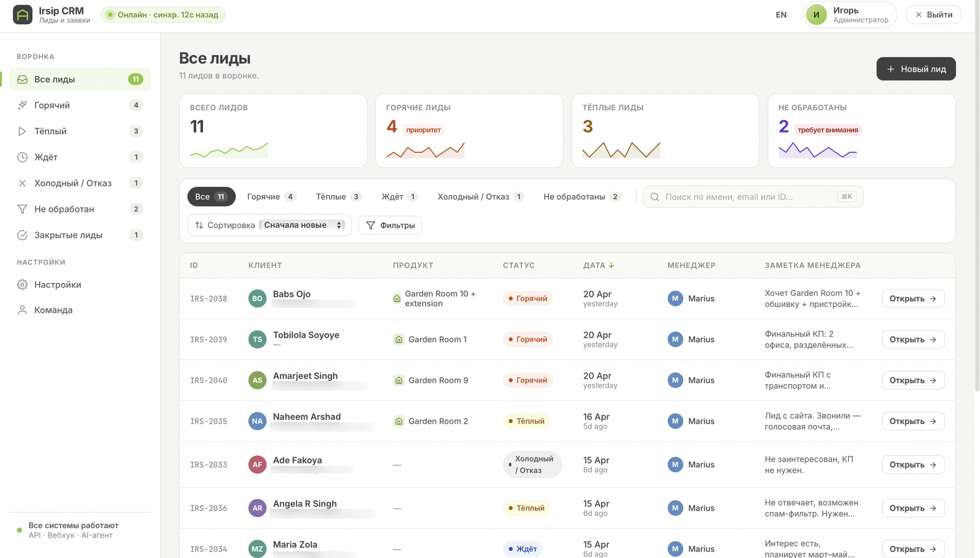Open the Тёплые лиды stat card
980x558 pixels.
tap(665, 131)
